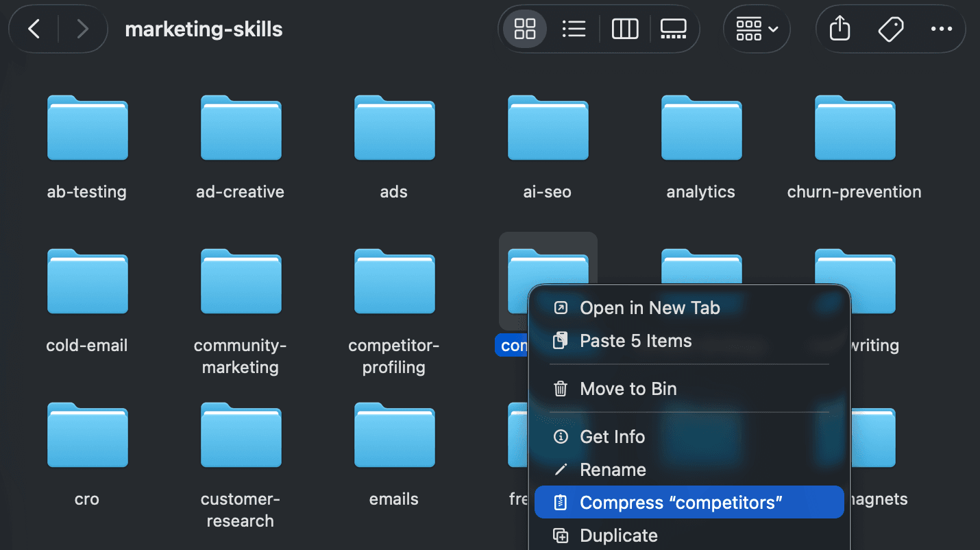Click the ads folder name
Image resolution: width=980 pixels, height=550 pixels.
pyautogui.click(x=394, y=192)
